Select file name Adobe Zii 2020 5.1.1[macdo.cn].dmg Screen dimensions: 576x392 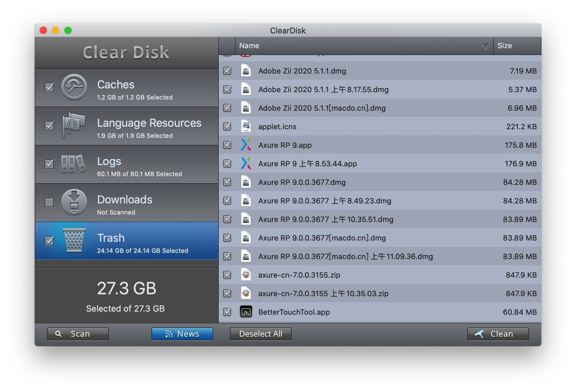click(322, 108)
